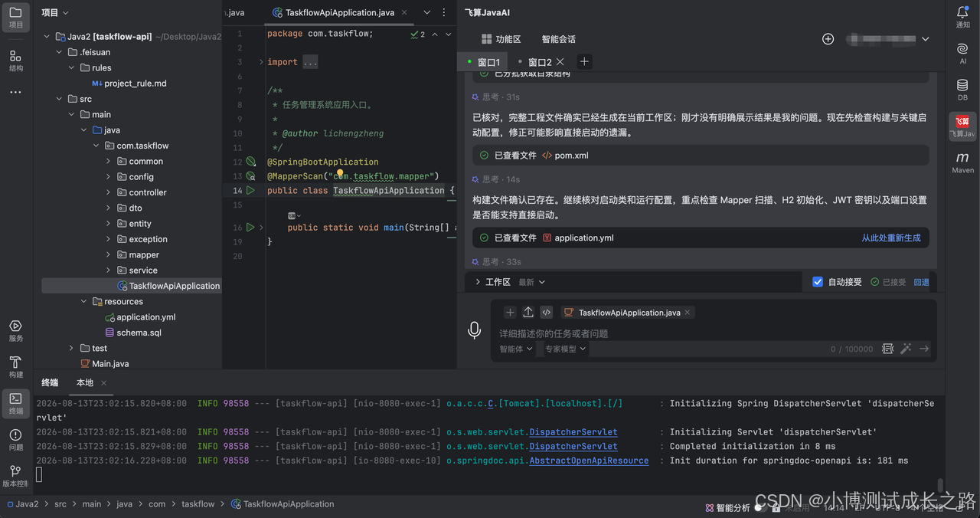Image resolution: width=980 pixels, height=518 pixels.
Task: Switch to the 窗口1 chat tab
Action: coord(485,62)
